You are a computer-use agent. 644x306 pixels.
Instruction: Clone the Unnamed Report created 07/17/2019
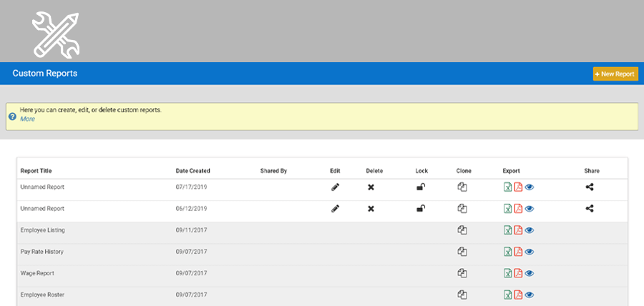point(462,187)
